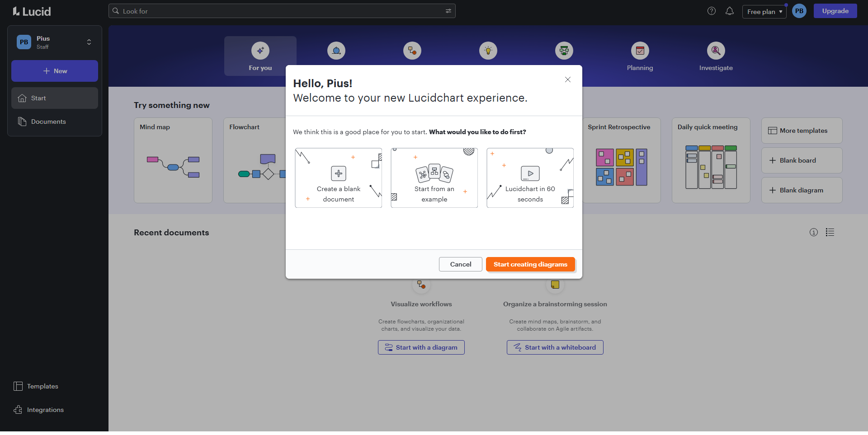Click the Look for search field
The width and height of the screenshot is (868, 435).
click(280, 11)
